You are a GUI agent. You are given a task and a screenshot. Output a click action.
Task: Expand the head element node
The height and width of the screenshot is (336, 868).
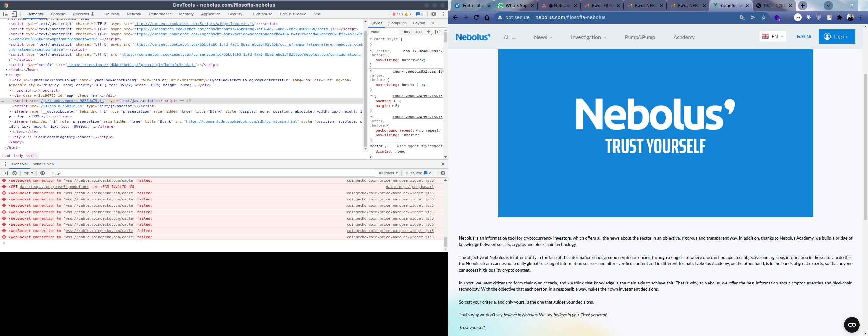[7, 70]
